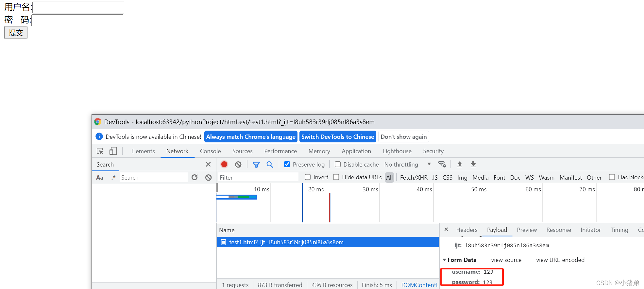Viewport: 644px width, 289px height.
Task: Focus the 用户名 username input field
Action: pos(78,8)
